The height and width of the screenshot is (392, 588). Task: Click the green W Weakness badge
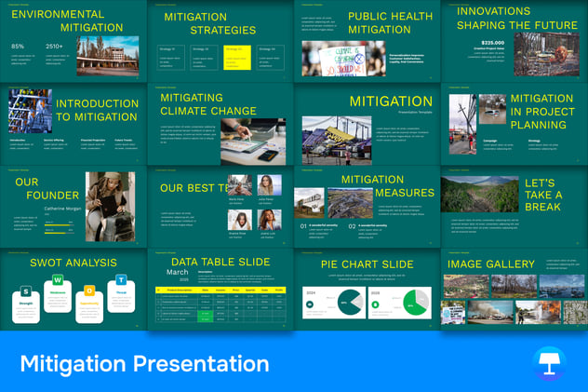point(58,280)
